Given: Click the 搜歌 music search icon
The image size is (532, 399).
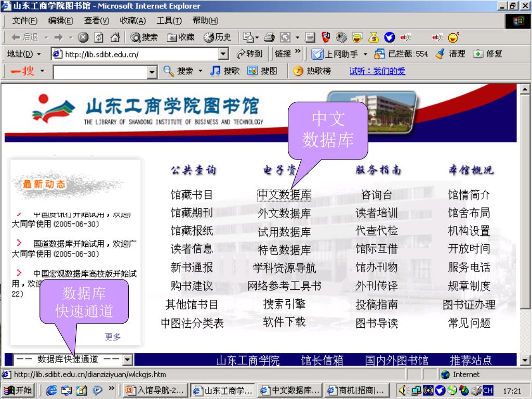Looking at the screenshot, I should click(215, 71).
